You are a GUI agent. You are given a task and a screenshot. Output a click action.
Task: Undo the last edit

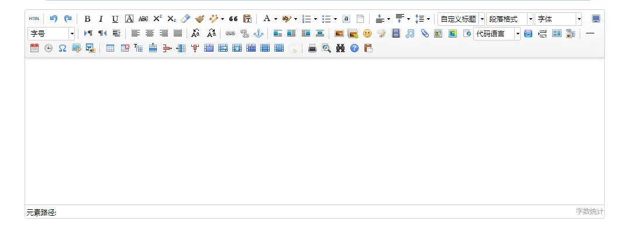point(53,19)
